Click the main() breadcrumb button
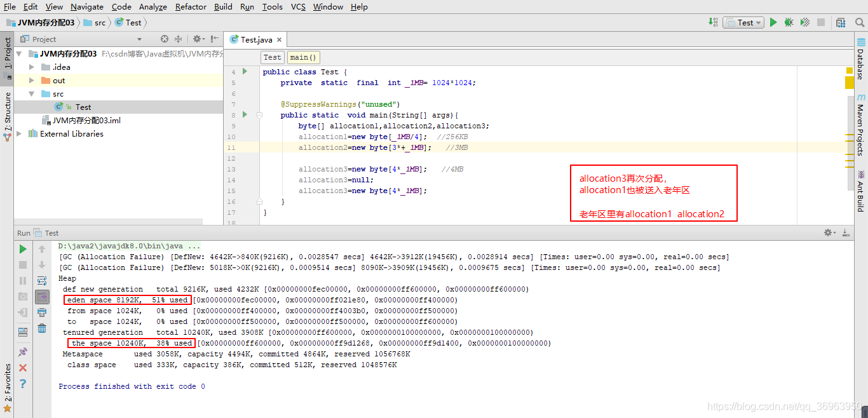The width and height of the screenshot is (868, 418). 304,57
